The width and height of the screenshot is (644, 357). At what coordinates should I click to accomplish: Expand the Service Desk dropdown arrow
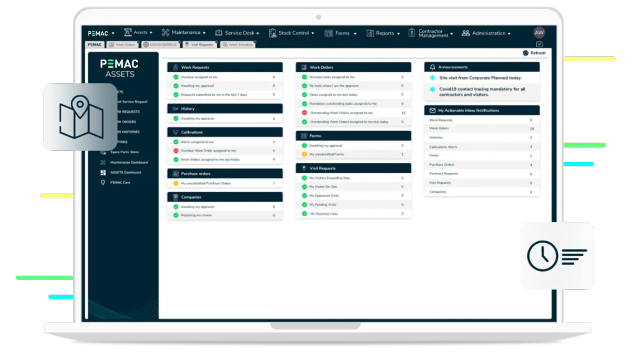(x=258, y=34)
